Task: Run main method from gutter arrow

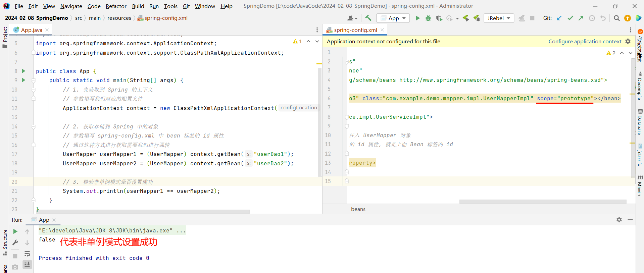Action: click(x=23, y=80)
